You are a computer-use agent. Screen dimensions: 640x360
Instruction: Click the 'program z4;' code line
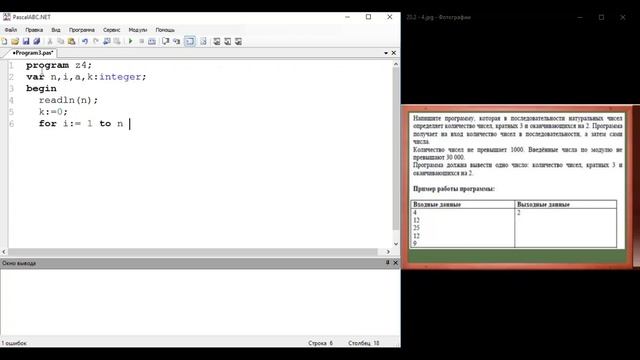59,65
